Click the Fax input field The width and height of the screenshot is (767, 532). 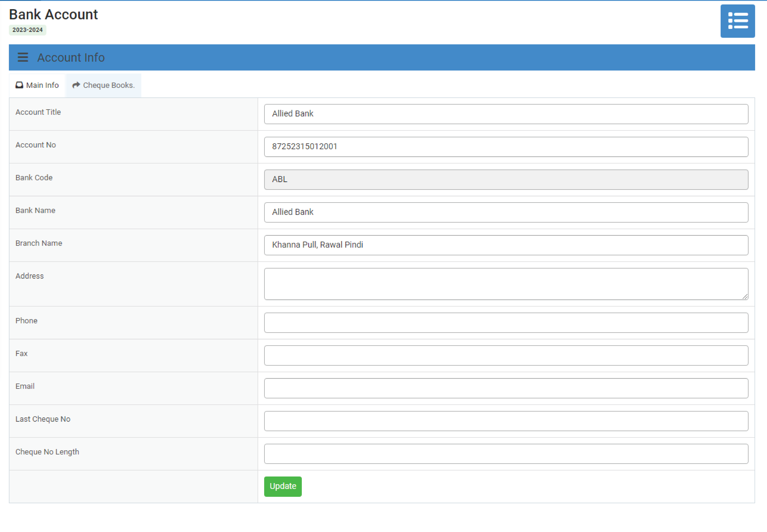coord(506,355)
